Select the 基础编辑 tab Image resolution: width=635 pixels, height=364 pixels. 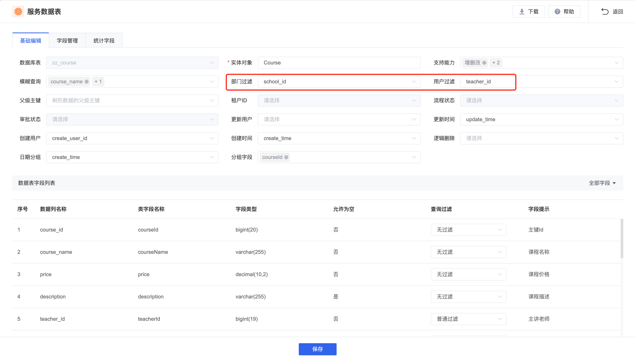(30, 40)
